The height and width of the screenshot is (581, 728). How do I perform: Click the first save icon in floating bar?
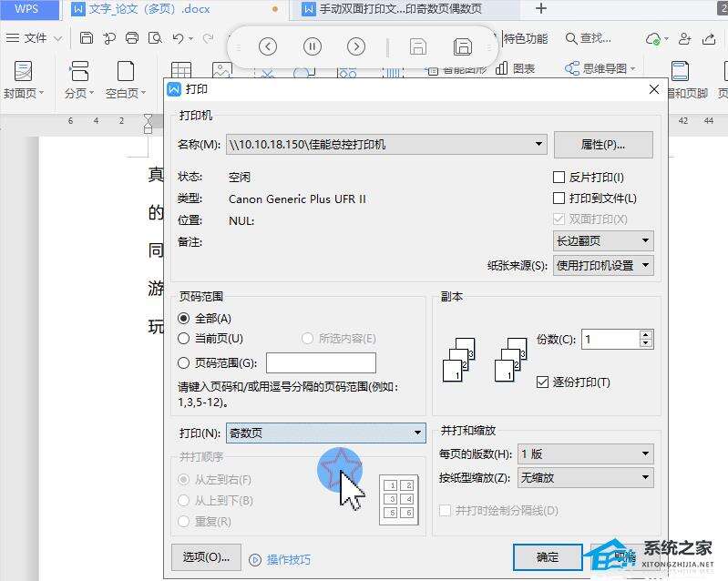418,46
